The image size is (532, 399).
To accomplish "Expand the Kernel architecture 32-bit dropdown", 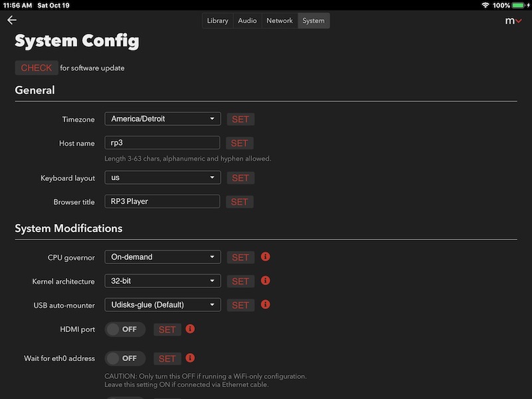I will point(162,281).
